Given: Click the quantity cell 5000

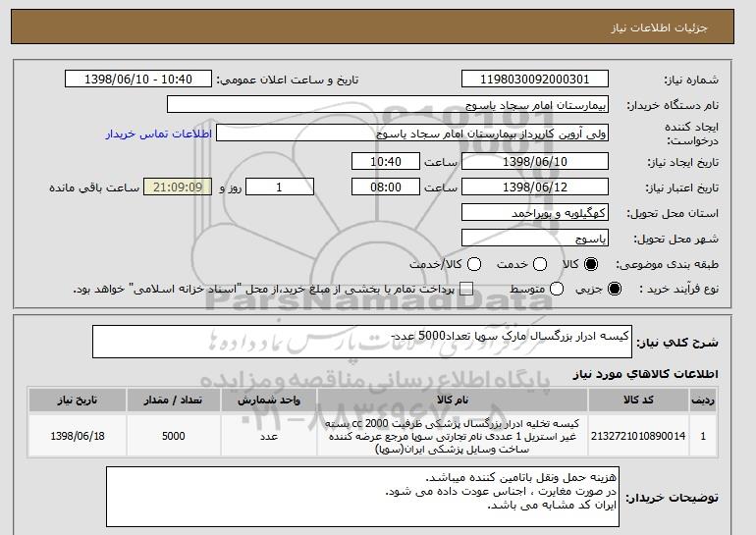Looking at the screenshot, I should pyautogui.click(x=174, y=436).
